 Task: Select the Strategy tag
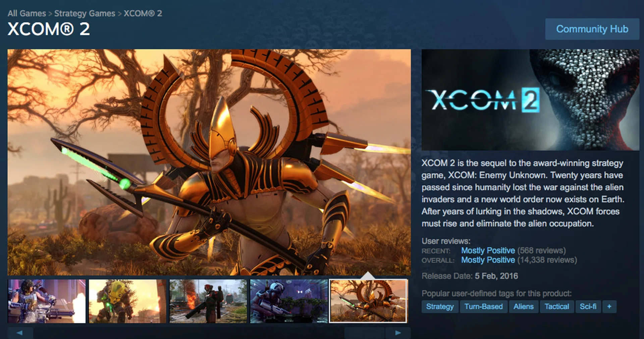coord(440,306)
